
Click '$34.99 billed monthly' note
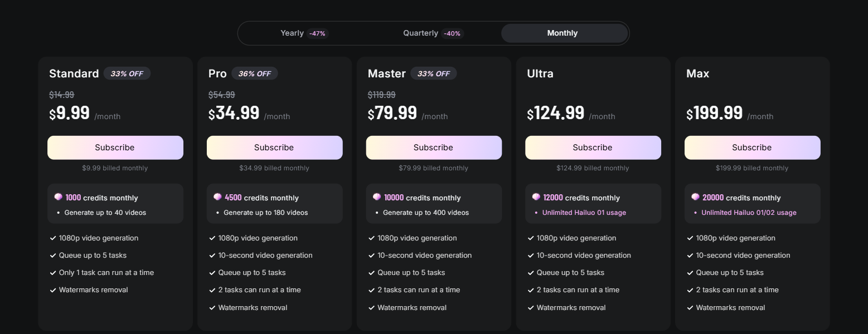click(x=274, y=168)
